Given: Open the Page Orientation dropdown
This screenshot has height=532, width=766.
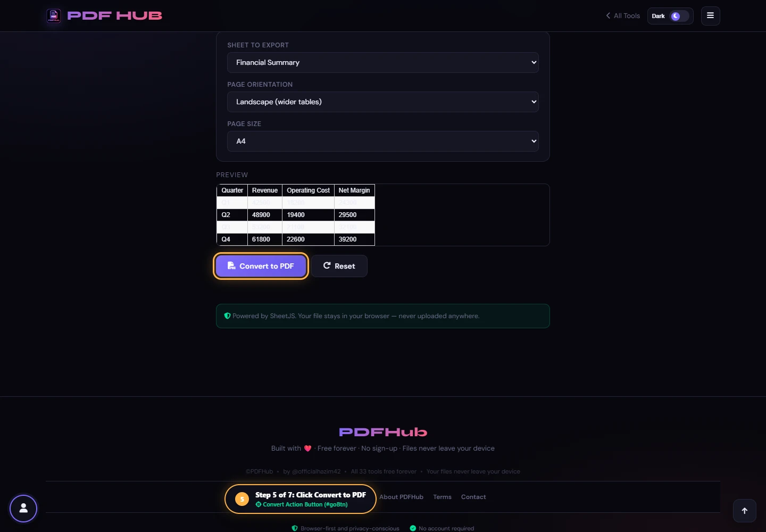Looking at the screenshot, I should point(383,102).
